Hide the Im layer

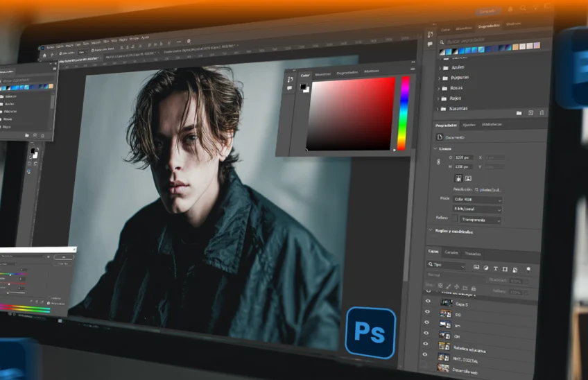[426, 322]
